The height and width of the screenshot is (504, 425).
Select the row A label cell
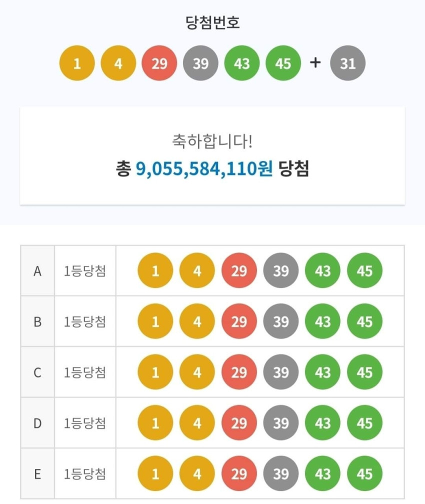37,270
